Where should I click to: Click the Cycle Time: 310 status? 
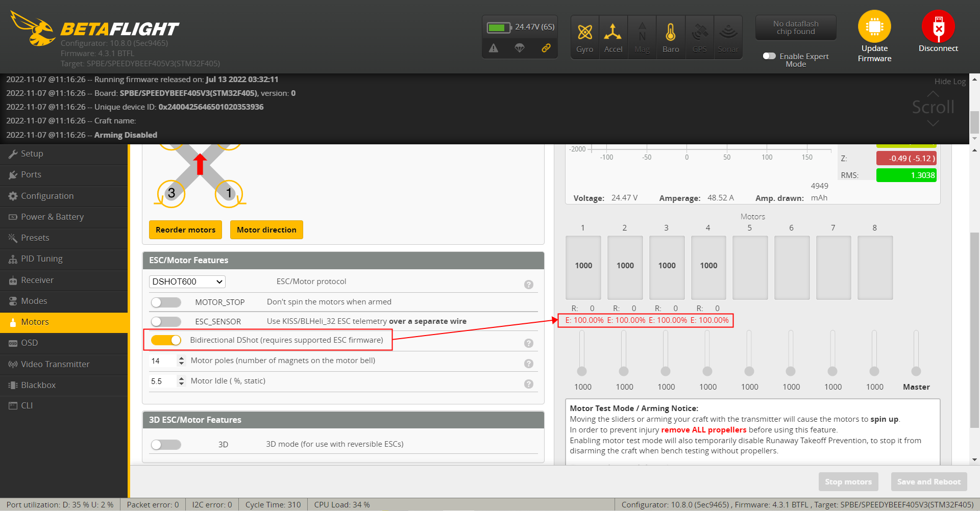(273, 505)
